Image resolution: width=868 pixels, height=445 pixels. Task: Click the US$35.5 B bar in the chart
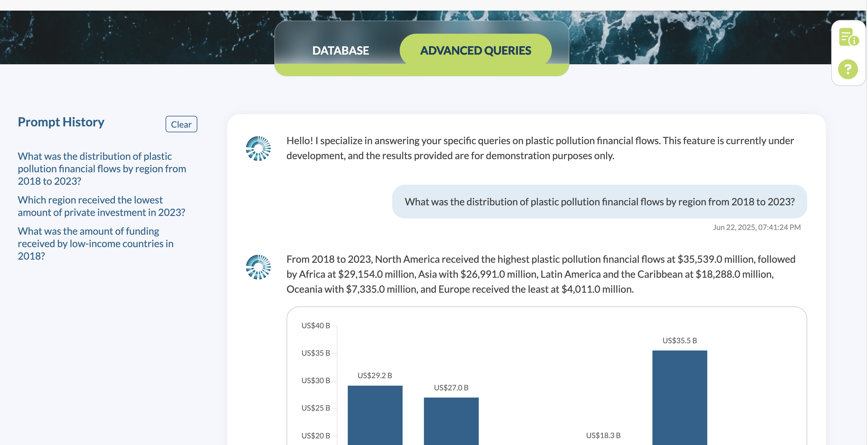click(x=680, y=398)
